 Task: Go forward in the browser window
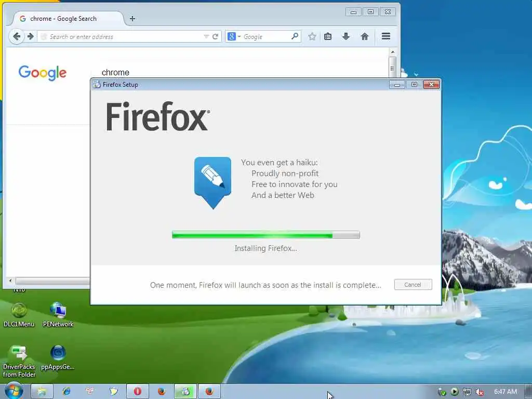click(x=31, y=36)
